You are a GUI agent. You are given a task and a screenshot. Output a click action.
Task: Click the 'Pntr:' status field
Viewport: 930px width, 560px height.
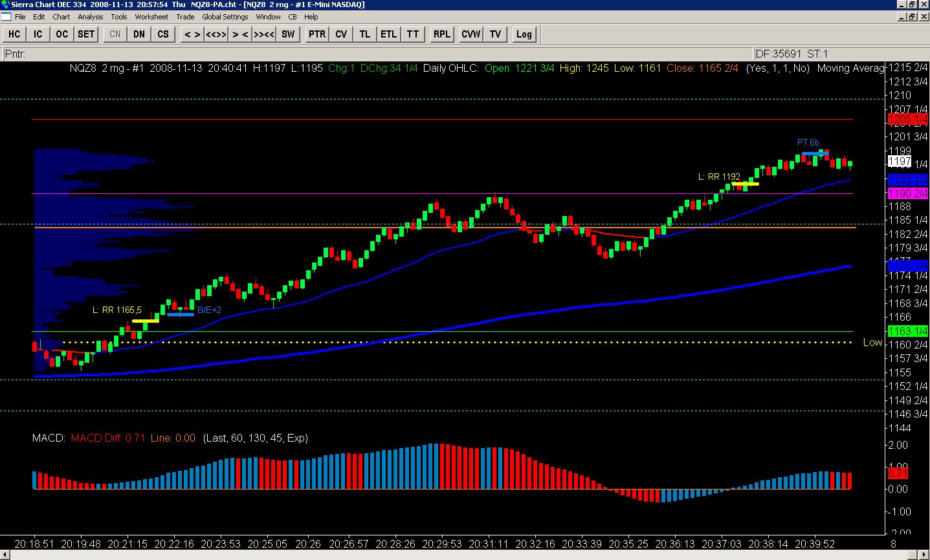(379, 54)
